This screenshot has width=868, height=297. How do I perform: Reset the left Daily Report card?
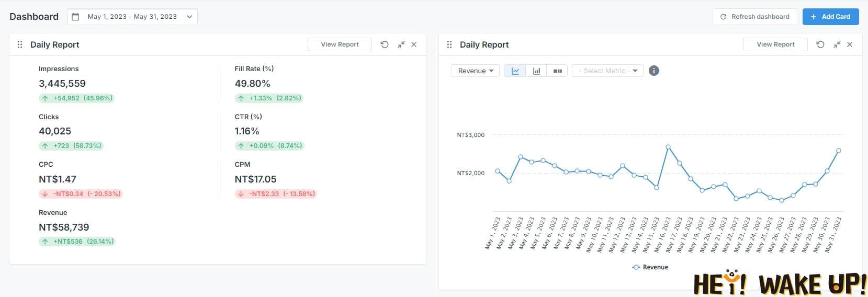[385, 44]
